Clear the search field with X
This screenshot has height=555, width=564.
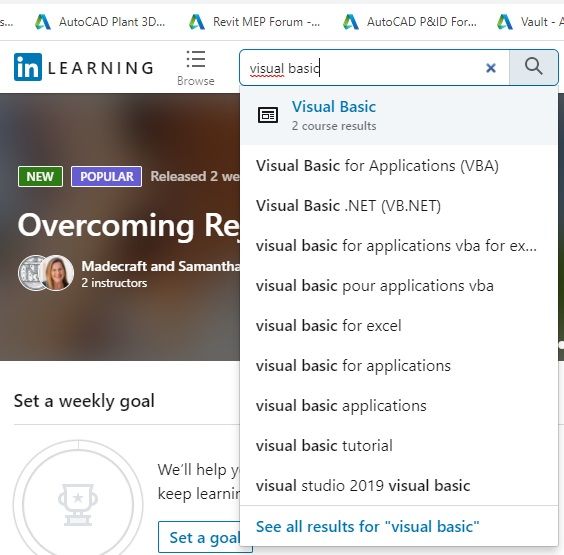pos(491,68)
